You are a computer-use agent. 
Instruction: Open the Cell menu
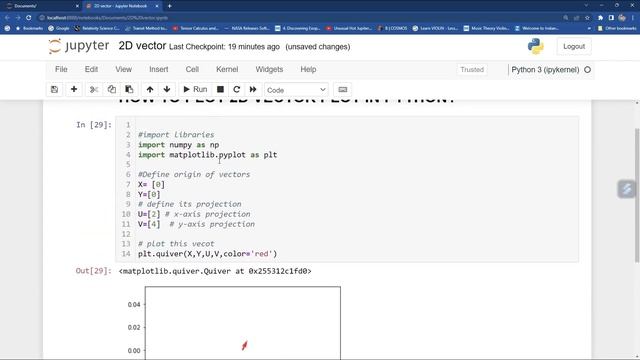[x=192, y=69]
